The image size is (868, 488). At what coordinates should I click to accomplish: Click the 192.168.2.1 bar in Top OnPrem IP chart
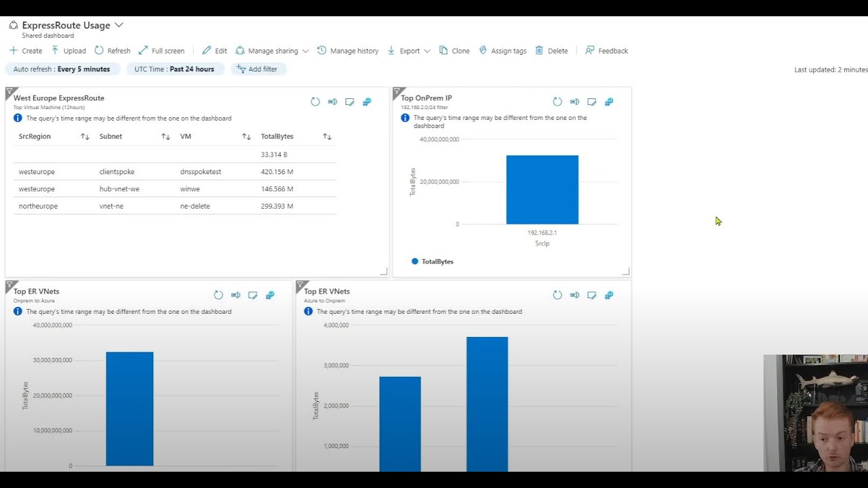[x=542, y=190]
